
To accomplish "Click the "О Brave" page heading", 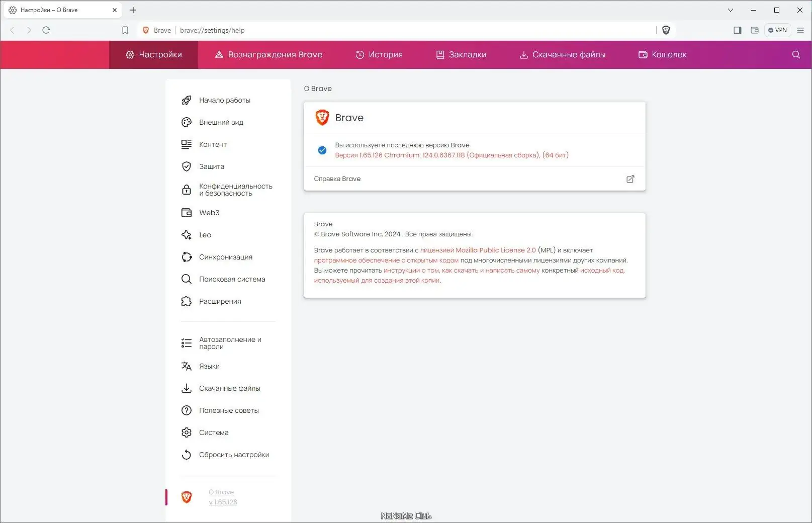I will tap(318, 89).
